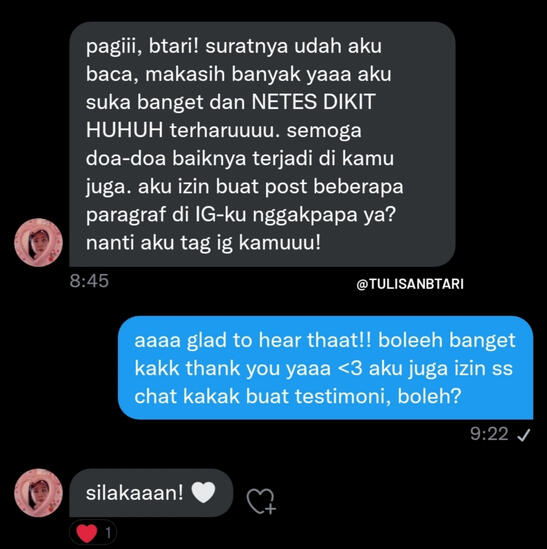This screenshot has width=547, height=549.
Task: Click the sent checkmark beside 9:22
Action: pyautogui.click(x=524, y=435)
